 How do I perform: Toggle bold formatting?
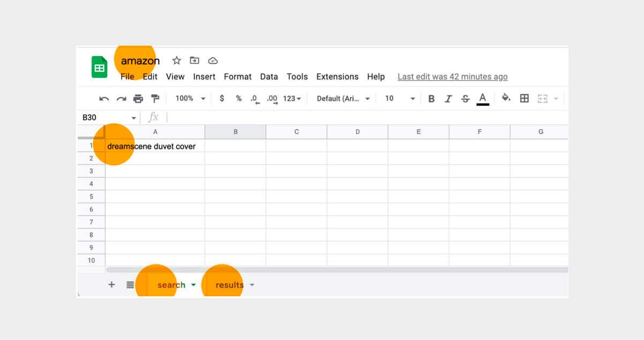point(431,99)
